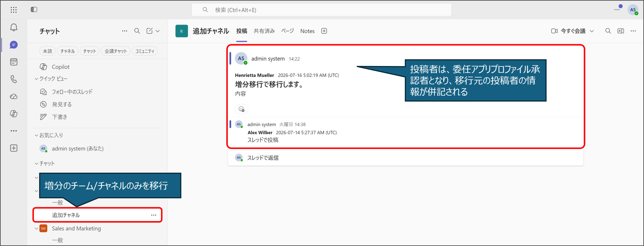
Task: Collapse the クイック ビュー section
Action: point(36,79)
